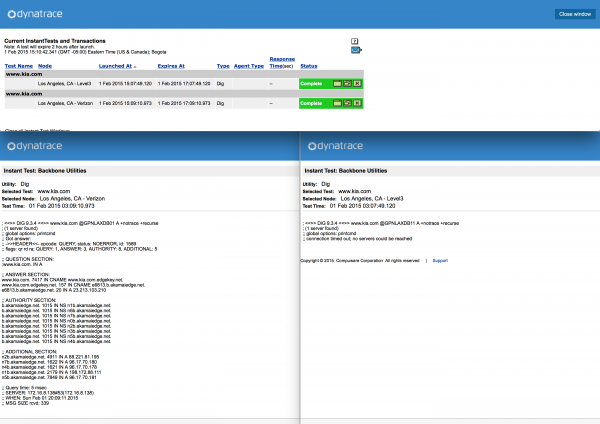Click ';; AUTHORITY SECTION:' line
Viewport: 600px width, 424px height.
(x=29, y=300)
